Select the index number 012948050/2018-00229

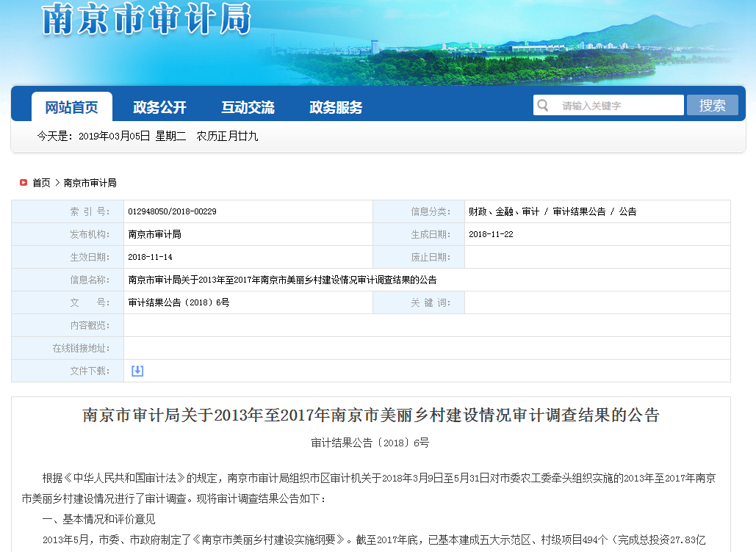pyautogui.click(x=172, y=211)
